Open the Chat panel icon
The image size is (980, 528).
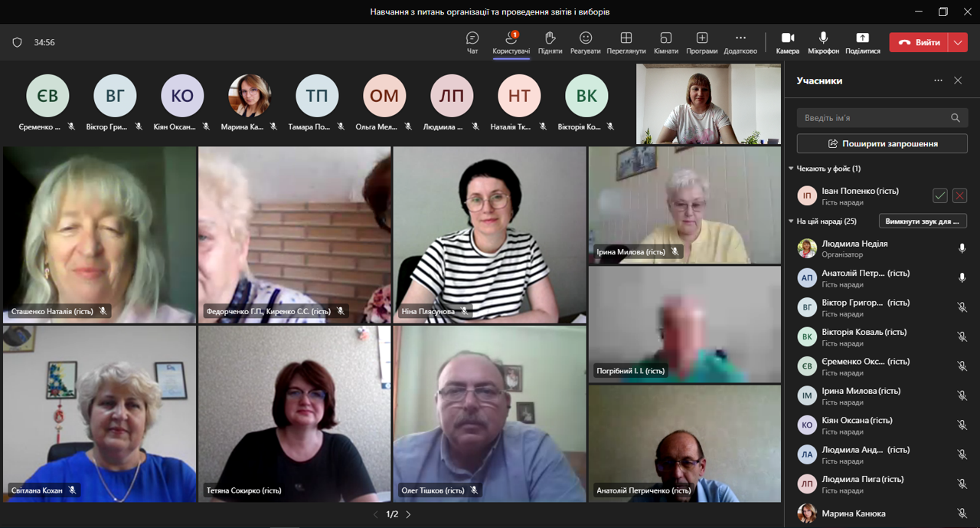tap(472, 38)
